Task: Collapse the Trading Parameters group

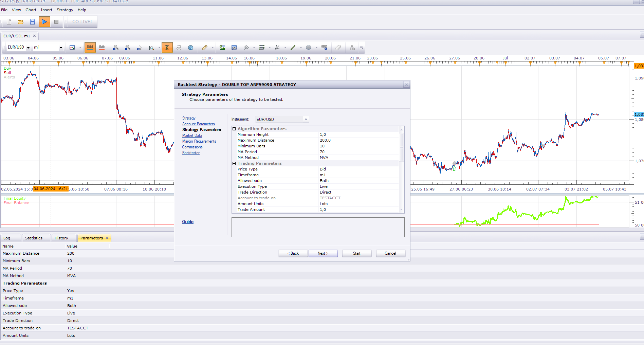Action: (234, 163)
